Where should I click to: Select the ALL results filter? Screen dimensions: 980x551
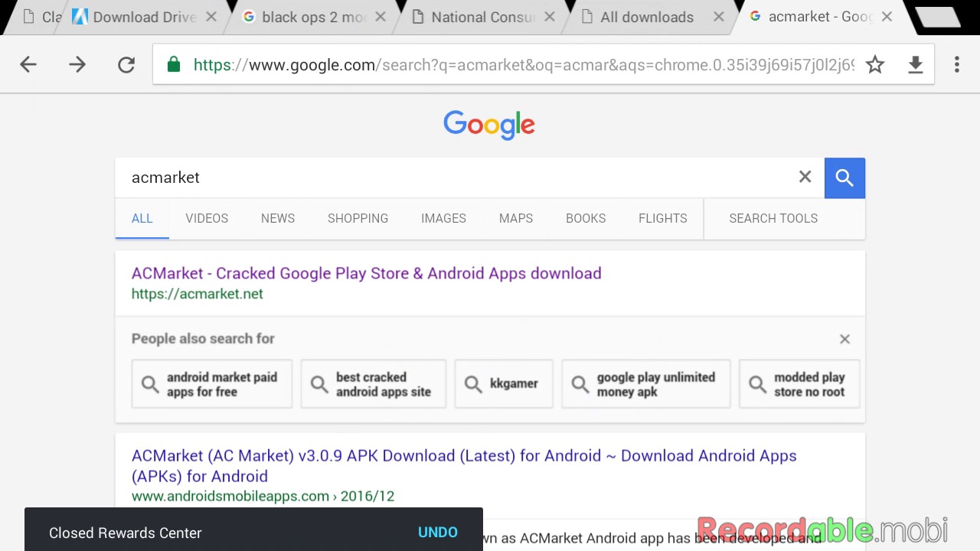tap(142, 218)
